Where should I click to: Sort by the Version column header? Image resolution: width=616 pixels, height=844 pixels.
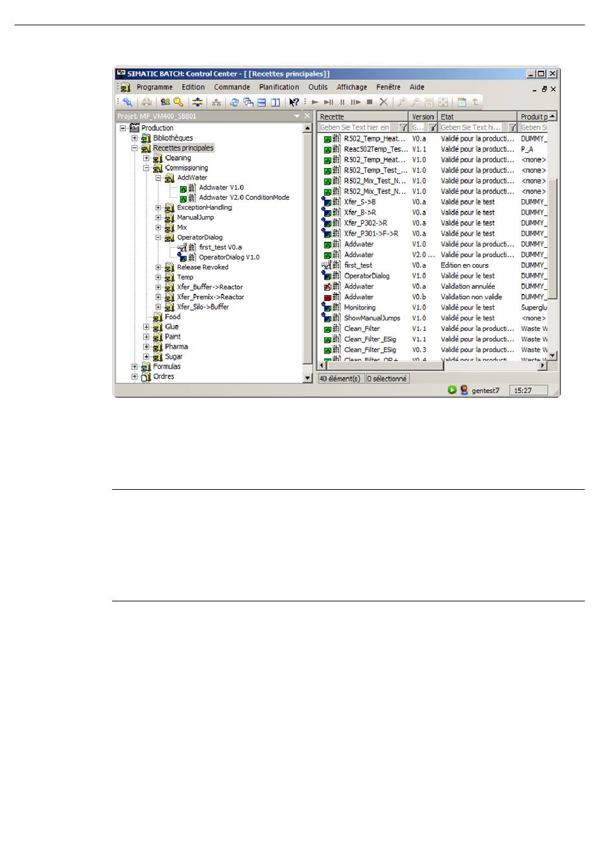[423, 117]
